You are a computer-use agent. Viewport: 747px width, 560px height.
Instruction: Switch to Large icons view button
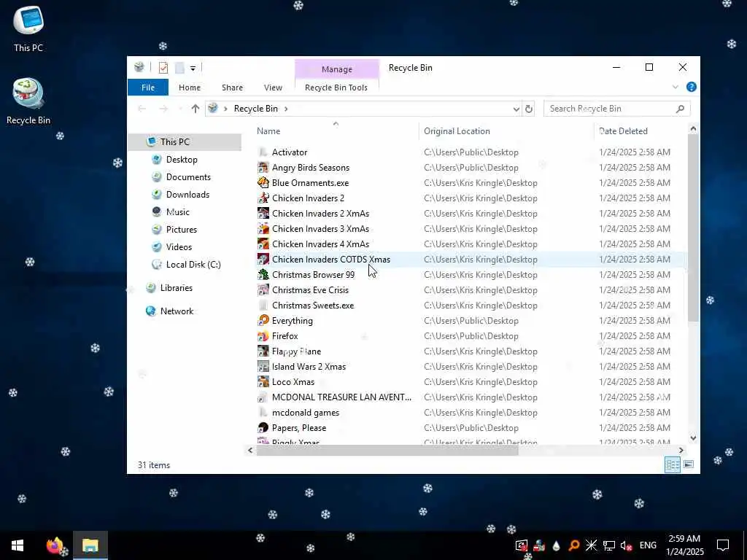689,464
